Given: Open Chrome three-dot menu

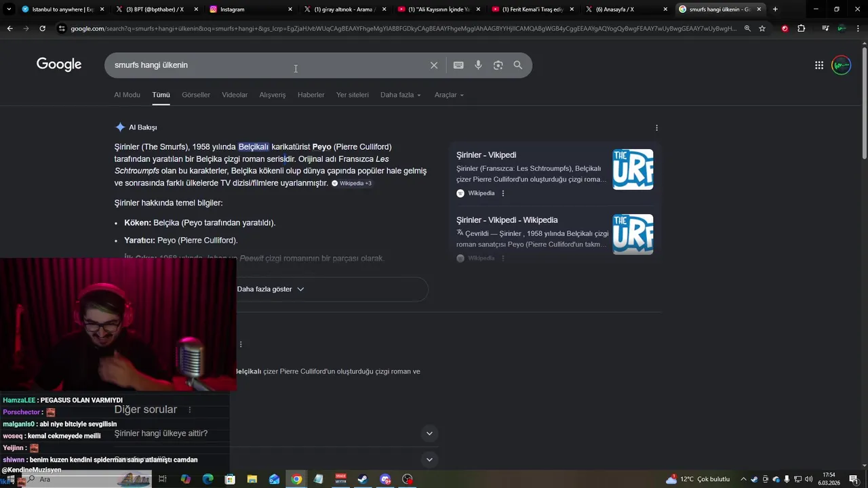Looking at the screenshot, I should point(858,28).
